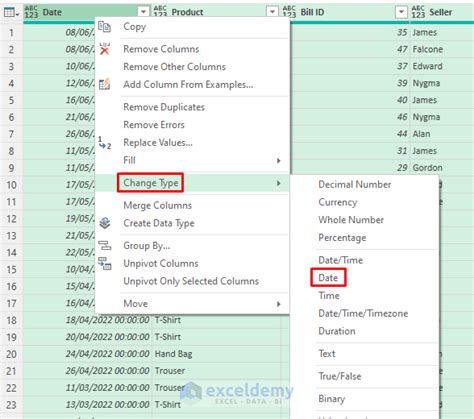Set type to Whole Number
The image size is (474, 419).
[351, 220]
